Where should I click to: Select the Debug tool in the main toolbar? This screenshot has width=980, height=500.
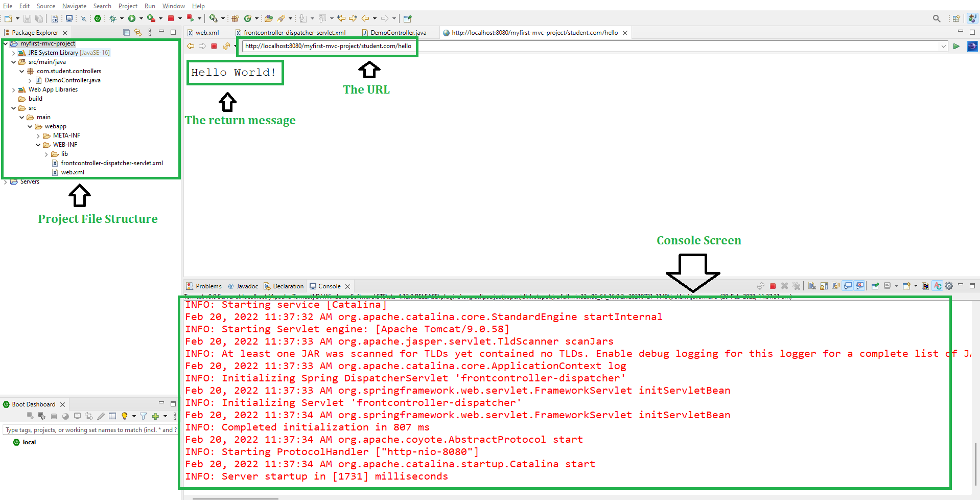pyautogui.click(x=112, y=18)
